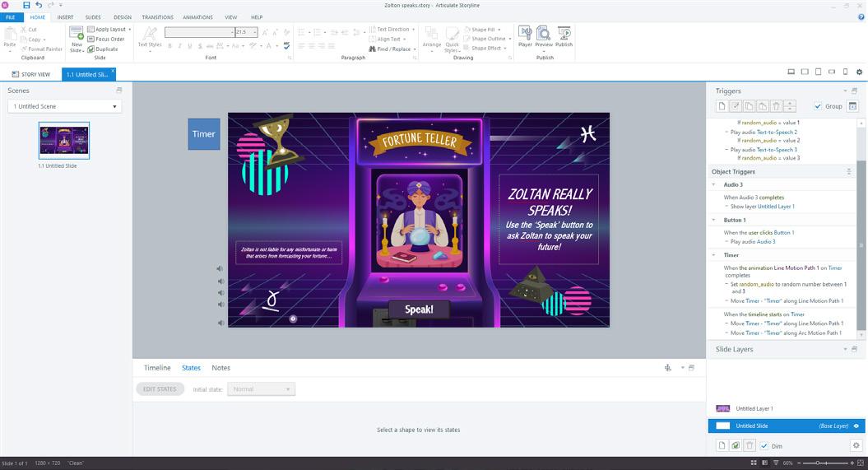The width and height of the screenshot is (868, 470).
Task: Paste trigger in Triggers panel
Action: coord(762,106)
